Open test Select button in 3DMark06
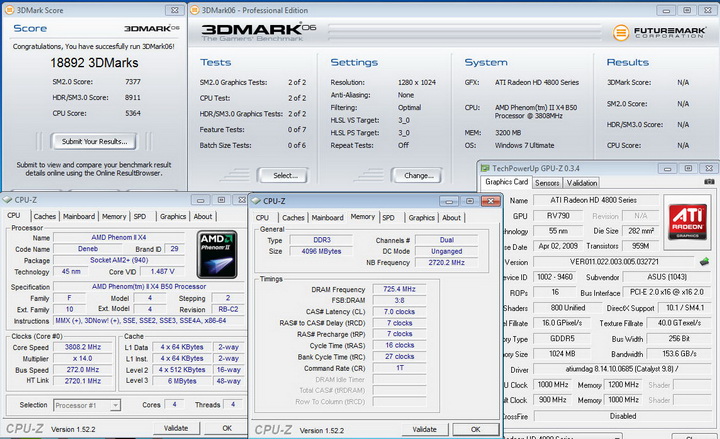Image resolution: width=720 pixels, height=439 pixels. (282, 175)
